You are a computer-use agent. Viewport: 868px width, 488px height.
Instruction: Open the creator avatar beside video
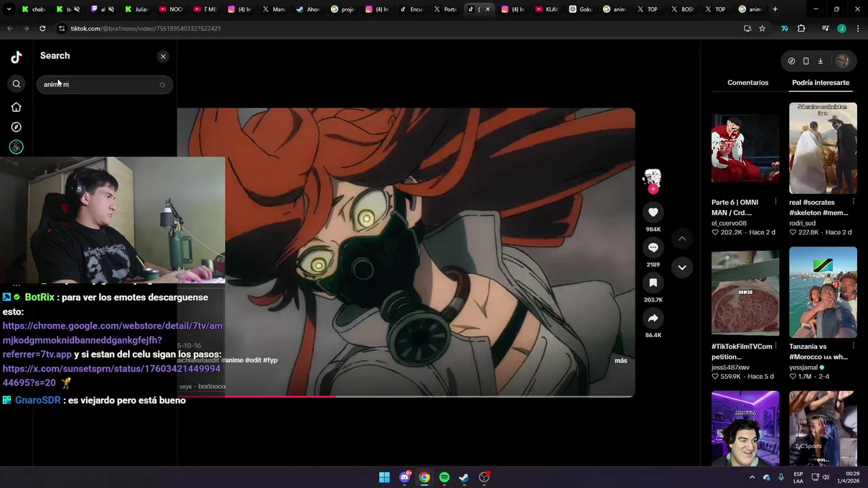(x=652, y=177)
